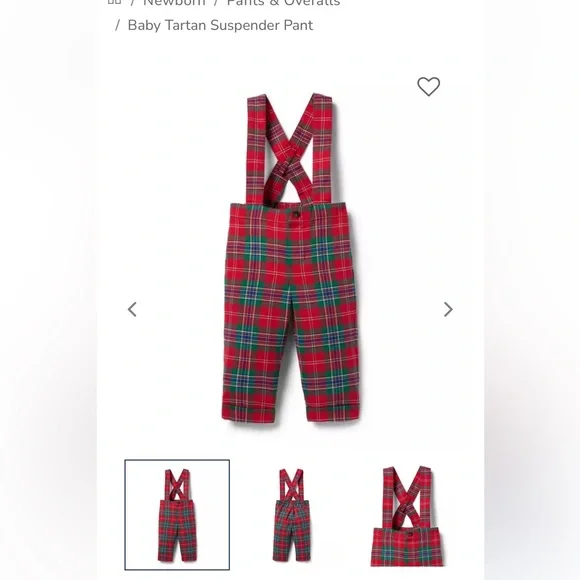View second thumbnail of plaid pants

tap(292, 515)
